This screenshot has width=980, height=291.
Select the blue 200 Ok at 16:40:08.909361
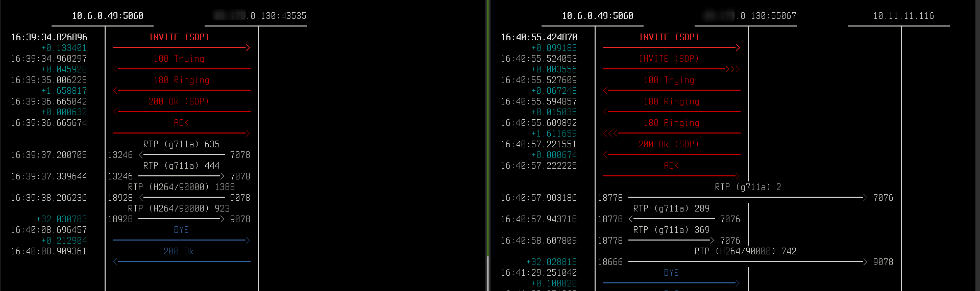(x=179, y=252)
